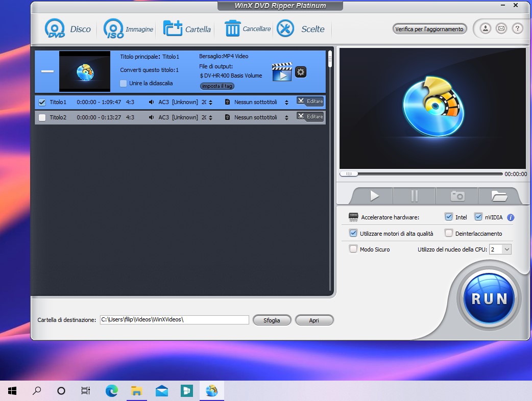The image size is (532, 401).
Task: Select the Titolo2 checkbox
Action: (x=42, y=117)
